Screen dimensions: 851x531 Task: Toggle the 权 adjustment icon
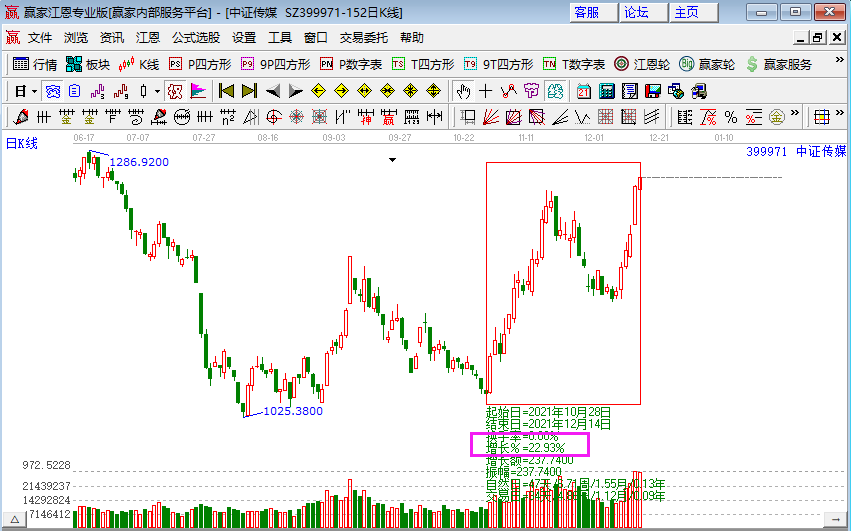[175, 91]
